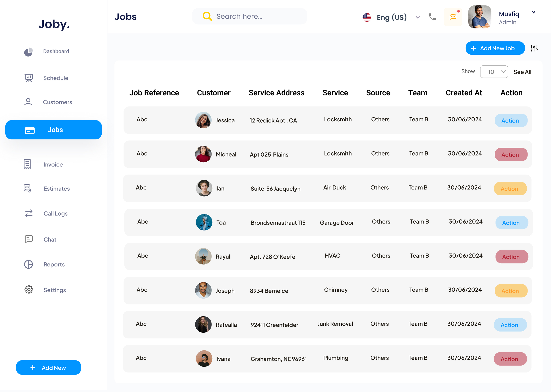Go to the Schedule page

point(56,78)
